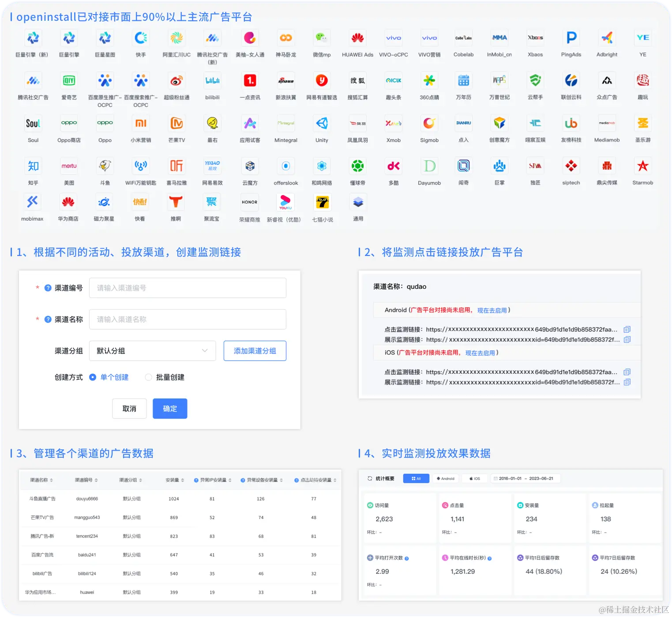The image size is (672, 617).
Task: Focus the 请输入渠道编号 input field
Action: tap(188, 288)
